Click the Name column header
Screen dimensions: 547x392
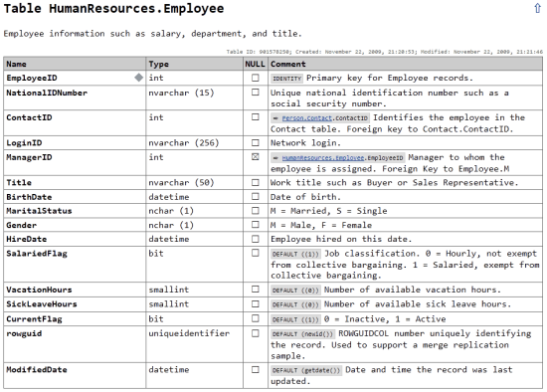[75, 64]
